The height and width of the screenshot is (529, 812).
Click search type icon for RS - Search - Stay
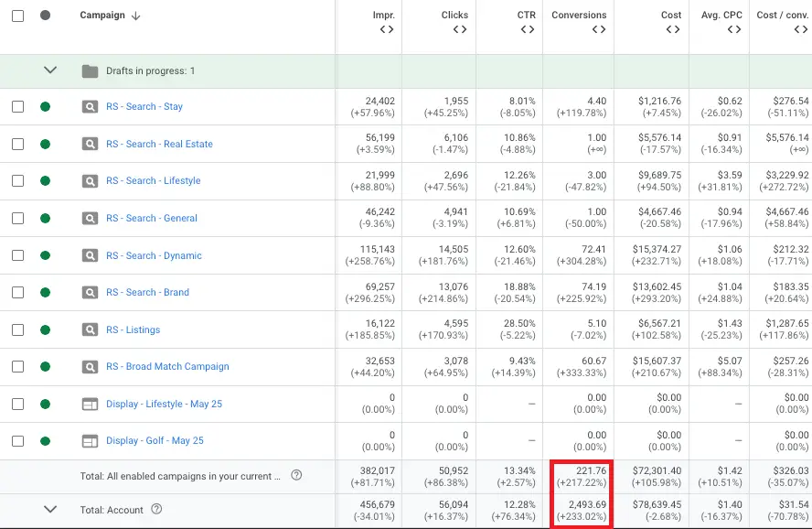[x=91, y=107]
